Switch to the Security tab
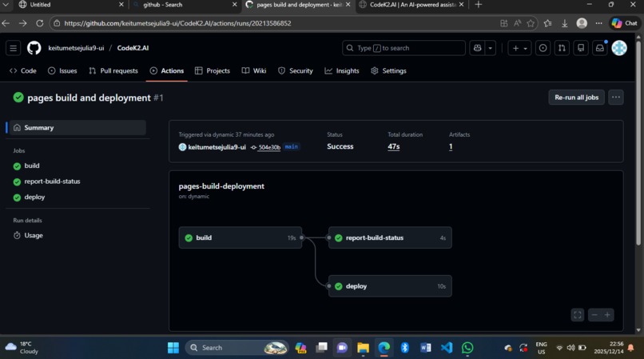The width and height of the screenshot is (644, 359). pyautogui.click(x=296, y=70)
